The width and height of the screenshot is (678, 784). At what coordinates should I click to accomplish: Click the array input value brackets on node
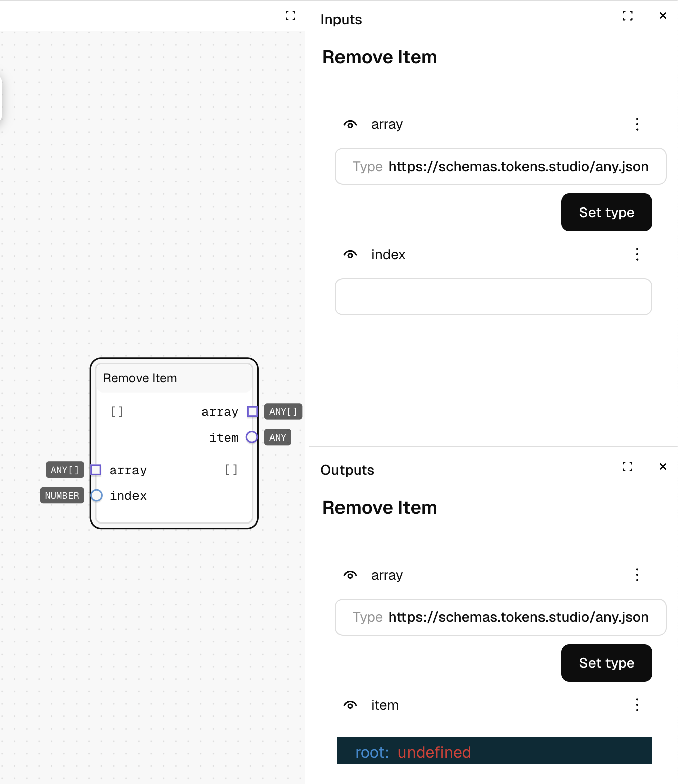231,470
